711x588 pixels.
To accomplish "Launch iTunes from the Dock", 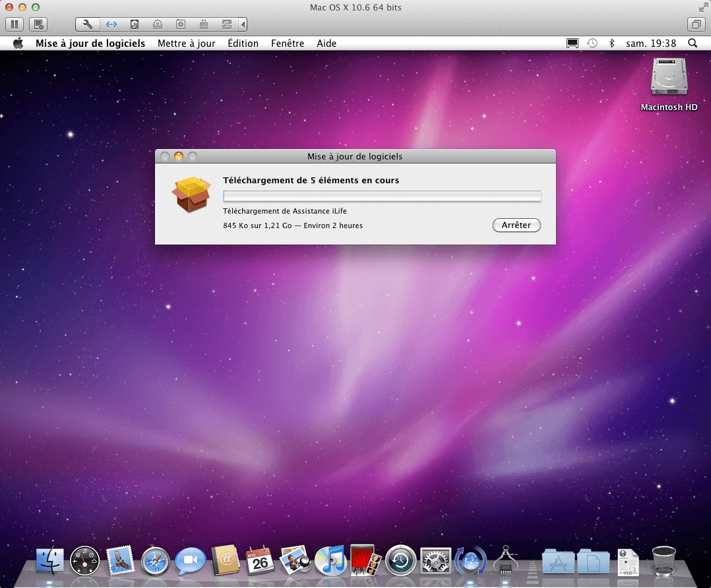I will tap(330, 561).
